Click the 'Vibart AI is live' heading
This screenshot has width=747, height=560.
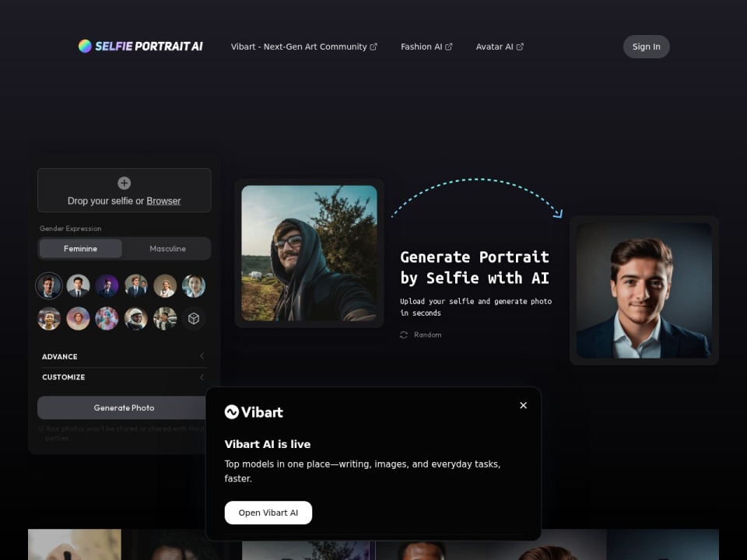click(x=268, y=444)
